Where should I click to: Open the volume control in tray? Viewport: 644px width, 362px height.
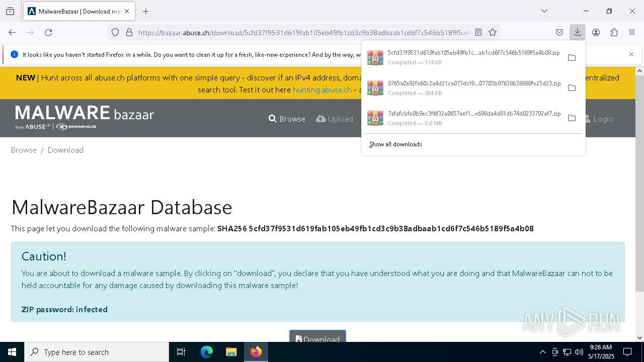pyautogui.click(x=579, y=352)
